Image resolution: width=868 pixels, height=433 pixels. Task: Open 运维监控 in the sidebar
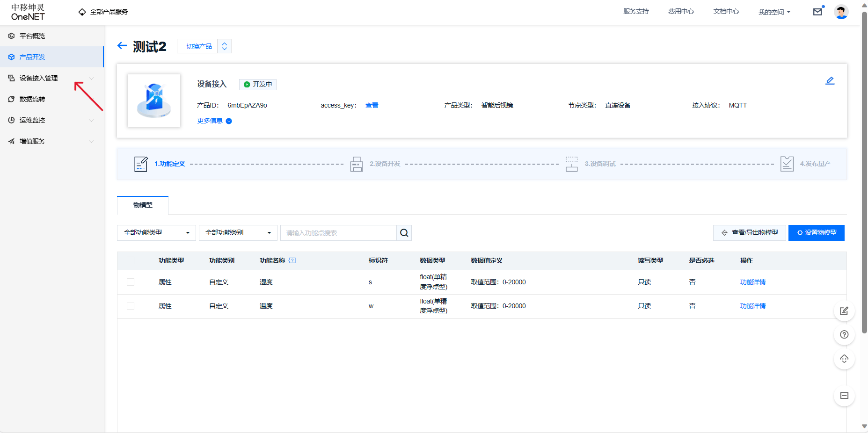click(x=32, y=120)
